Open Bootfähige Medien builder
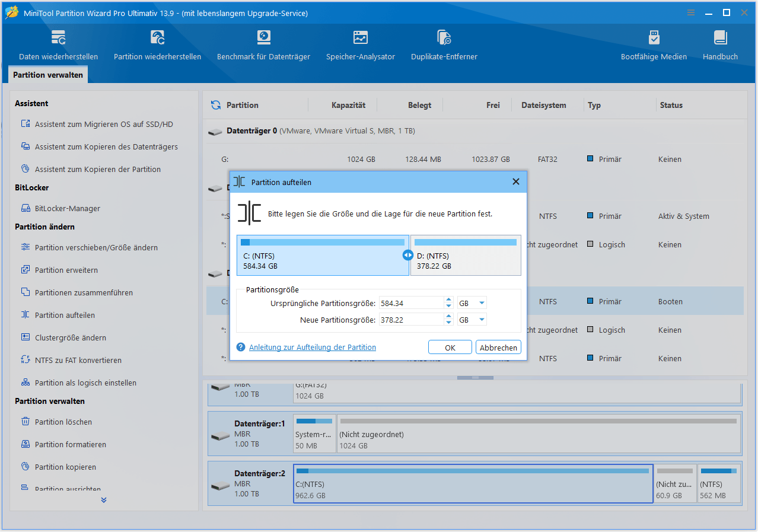The width and height of the screenshot is (758, 532). coord(654,46)
